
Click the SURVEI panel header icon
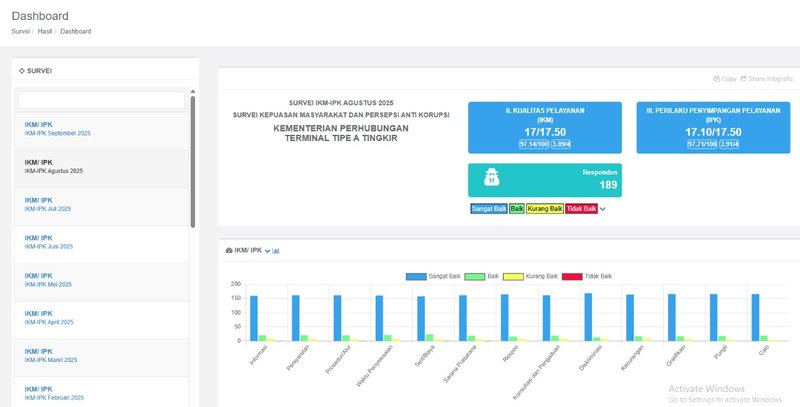pyautogui.click(x=22, y=72)
